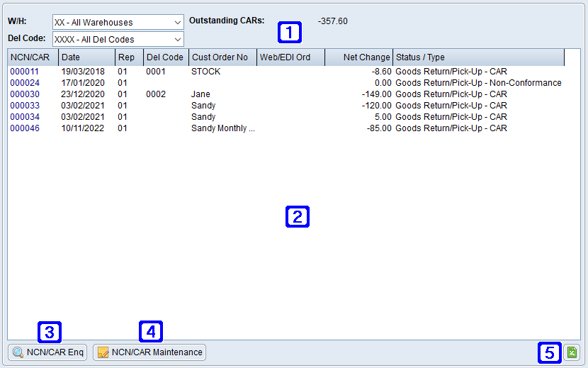Open the Del Code dropdown
Image resolution: width=588 pixels, height=368 pixels.
177,39
